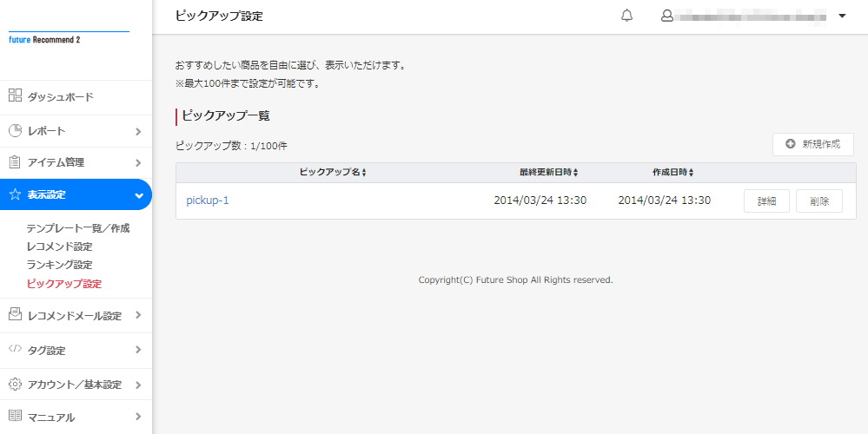
Task: Open the pickup-1 link
Action: pyautogui.click(x=208, y=201)
